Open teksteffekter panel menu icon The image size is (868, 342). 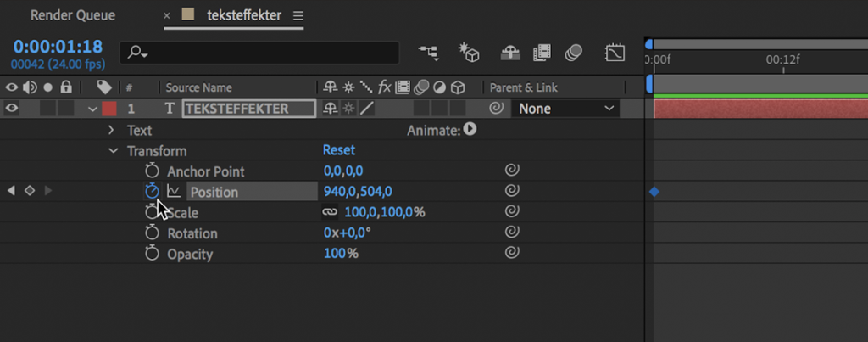pos(298,16)
